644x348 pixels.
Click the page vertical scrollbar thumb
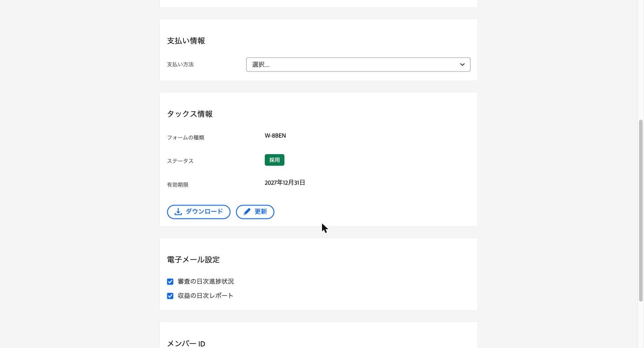click(x=641, y=210)
